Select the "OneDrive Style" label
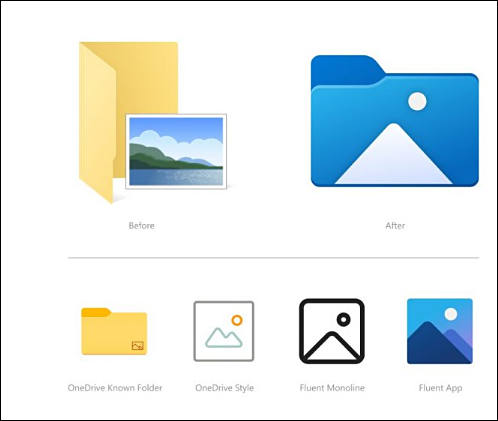This screenshot has width=498, height=421. point(224,388)
